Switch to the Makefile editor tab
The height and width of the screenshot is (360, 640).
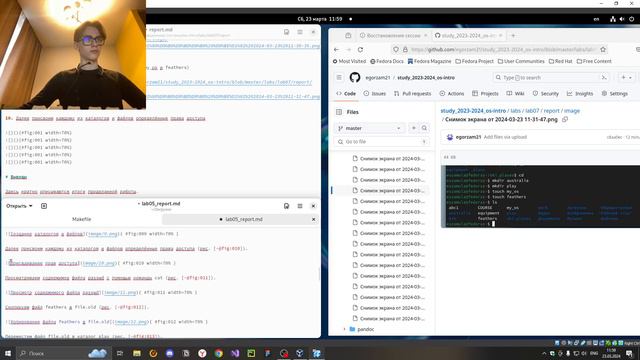tap(82, 219)
